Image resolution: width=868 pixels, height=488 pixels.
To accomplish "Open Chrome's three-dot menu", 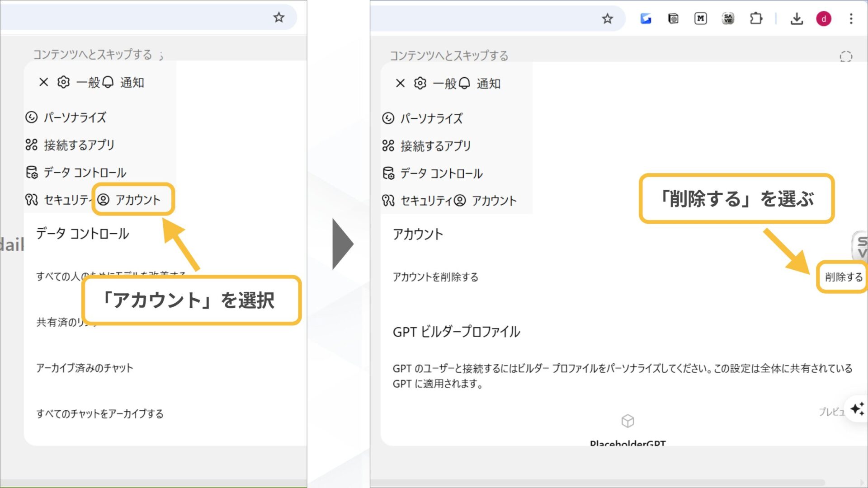I will (x=852, y=19).
